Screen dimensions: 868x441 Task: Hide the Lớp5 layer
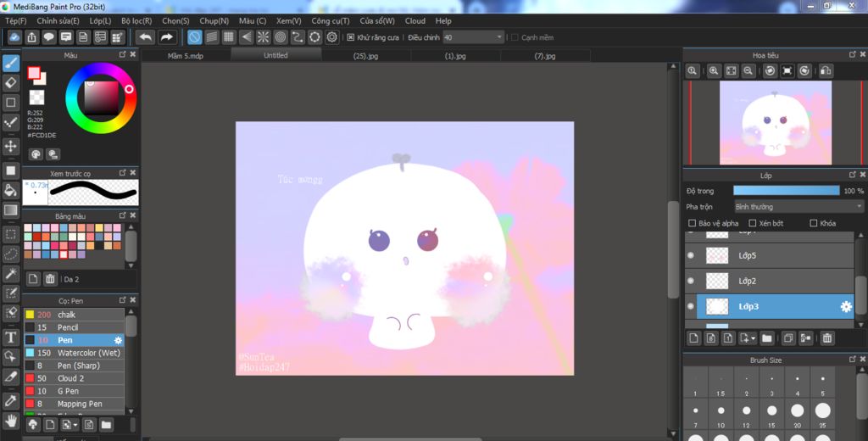(690, 255)
